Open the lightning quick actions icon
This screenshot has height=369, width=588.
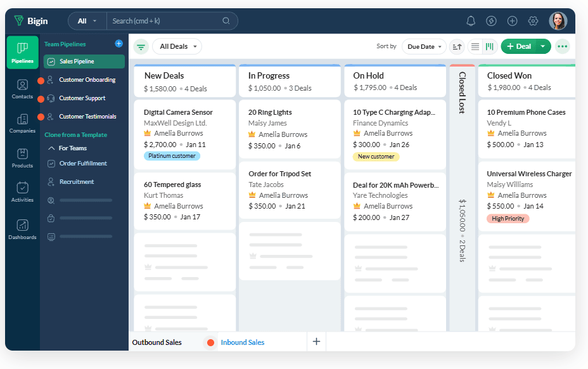pyautogui.click(x=491, y=21)
